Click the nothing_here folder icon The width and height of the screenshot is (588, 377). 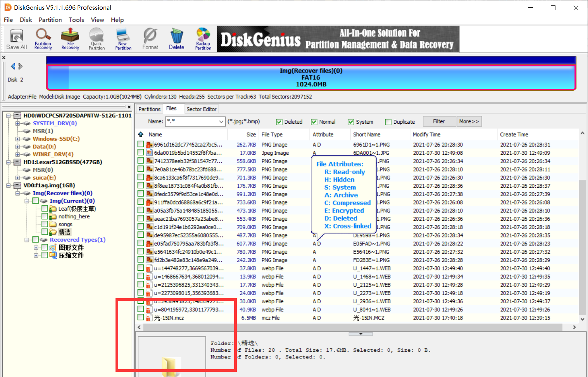[53, 216]
